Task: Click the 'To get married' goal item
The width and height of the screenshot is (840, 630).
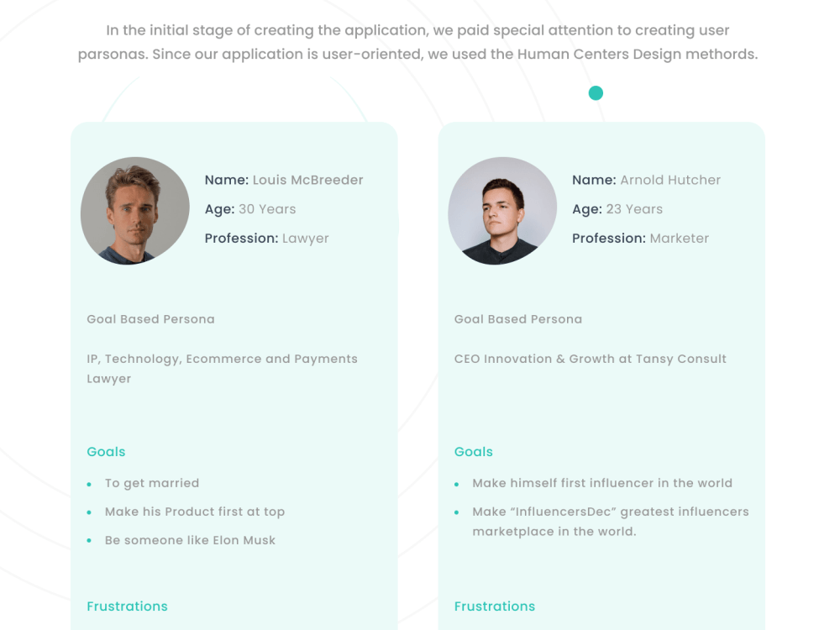Action: 152,483
